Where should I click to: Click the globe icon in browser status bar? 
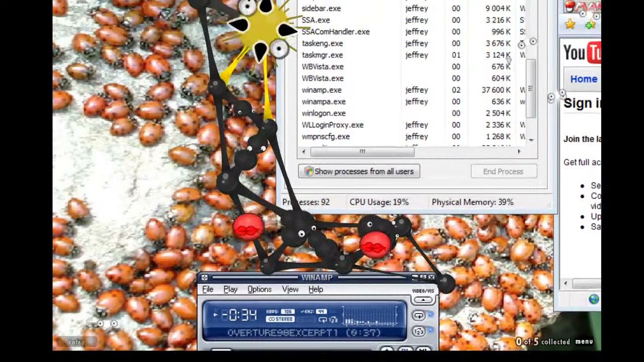pos(594,299)
